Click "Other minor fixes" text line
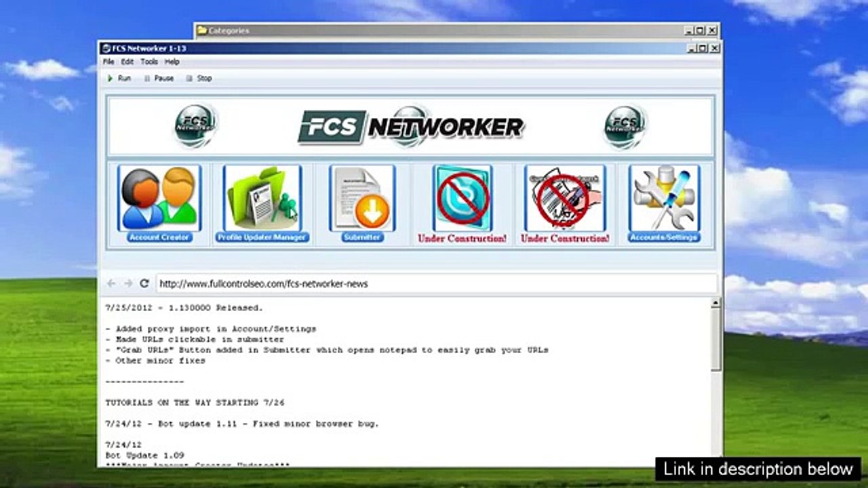The width and height of the screenshot is (868, 488). [160, 361]
